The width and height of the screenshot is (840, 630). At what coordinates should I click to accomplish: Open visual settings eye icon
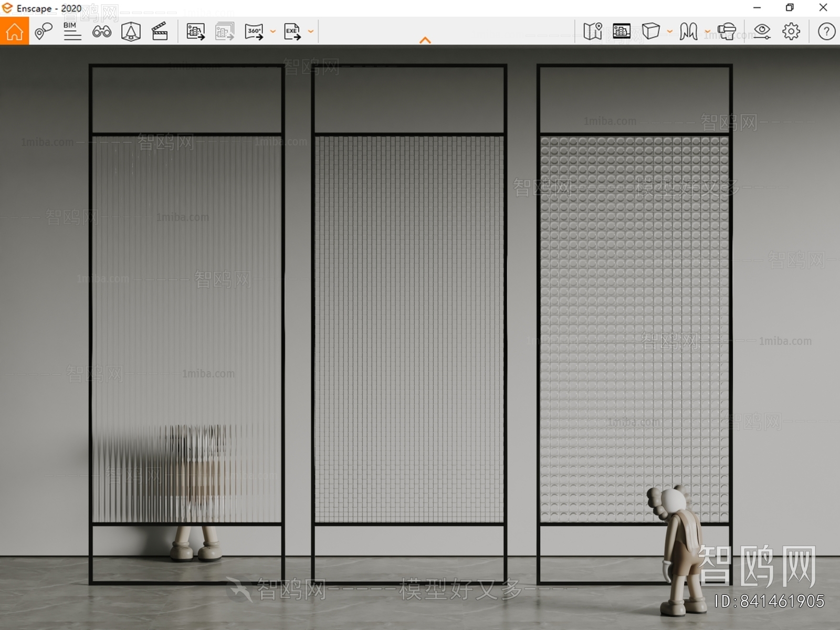(x=762, y=31)
